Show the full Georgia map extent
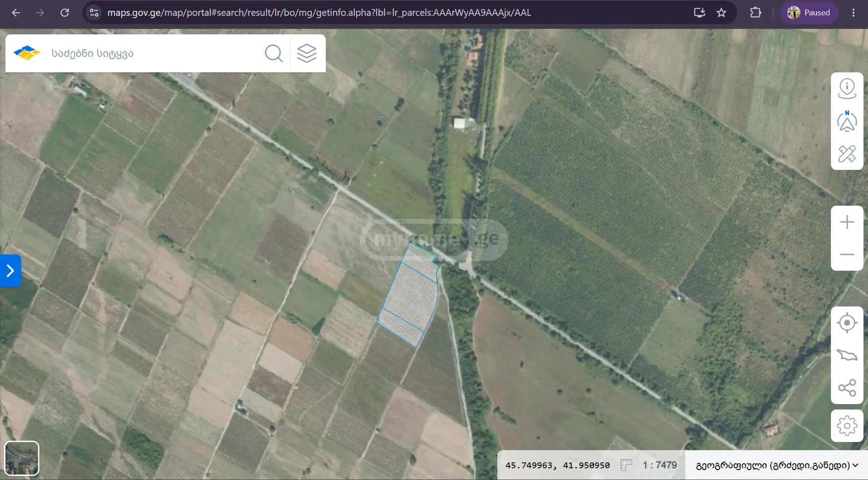 coord(847,355)
